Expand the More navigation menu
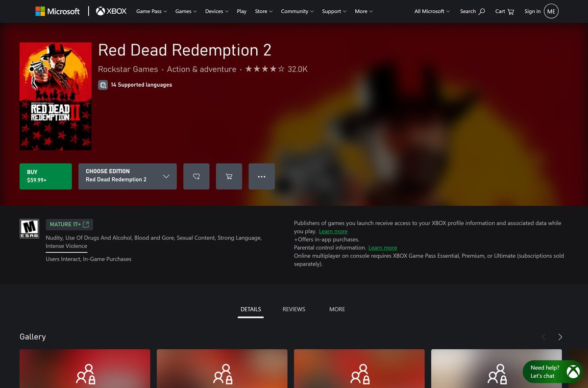588x388 pixels. click(364, 11)
